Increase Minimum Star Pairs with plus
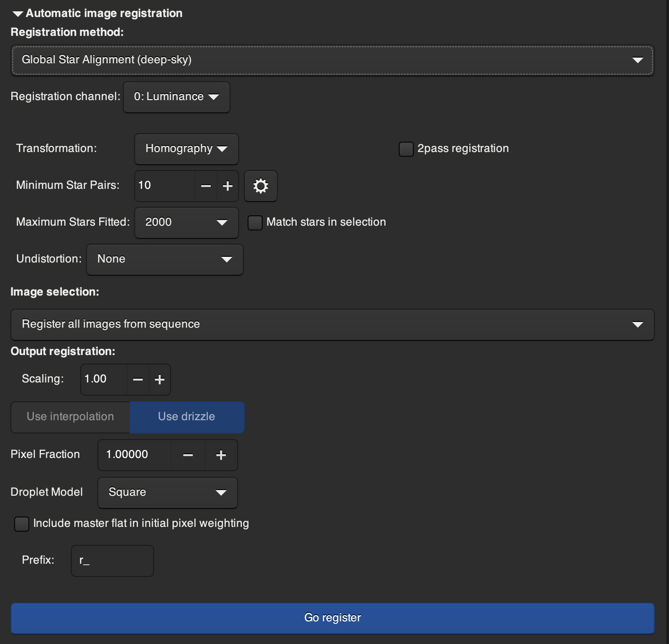 pyautogui.click(x=228, y=186)
